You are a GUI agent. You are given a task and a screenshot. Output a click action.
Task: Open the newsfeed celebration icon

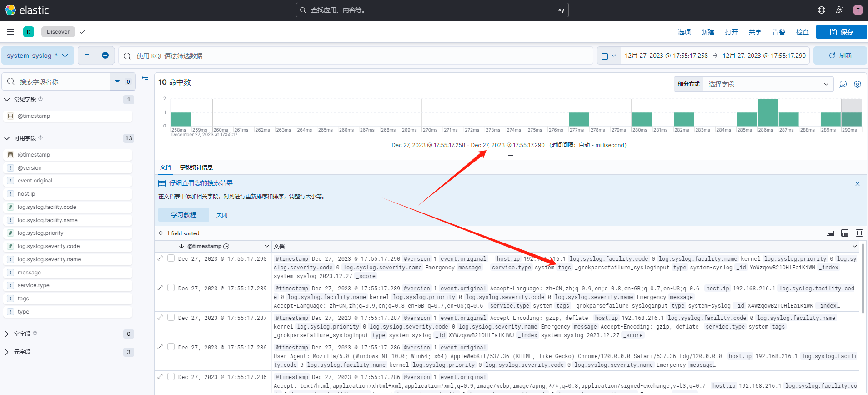(840, 10)
